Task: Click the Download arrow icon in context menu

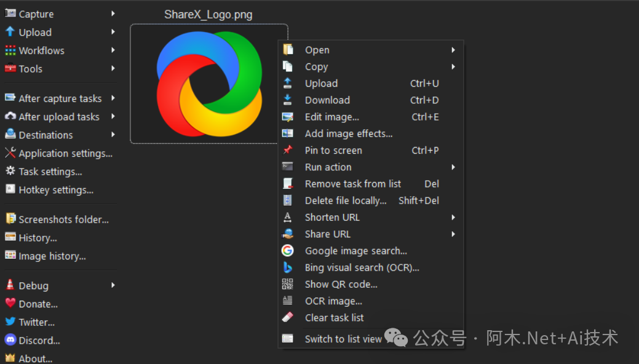Action: 287,100
